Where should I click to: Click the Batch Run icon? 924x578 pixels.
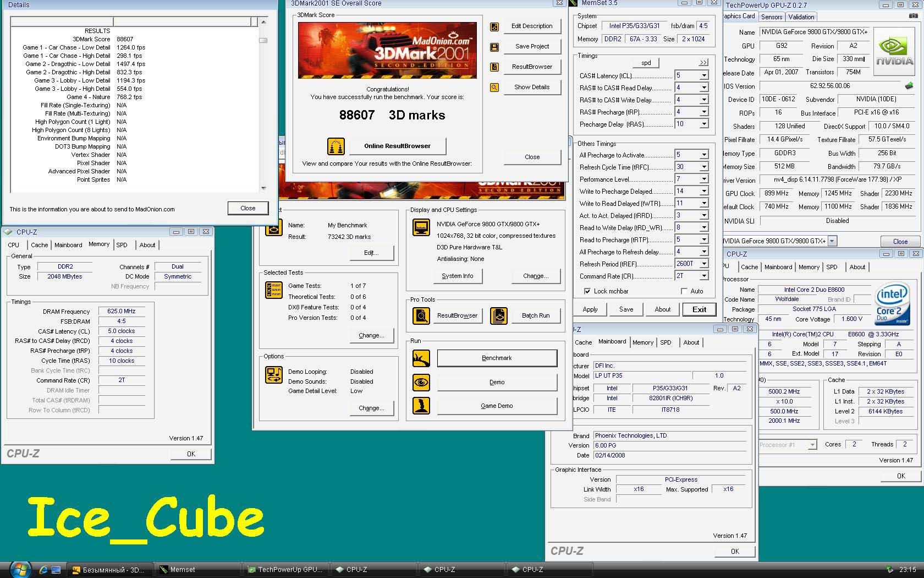pyautogui.click(x=499, y=315)
